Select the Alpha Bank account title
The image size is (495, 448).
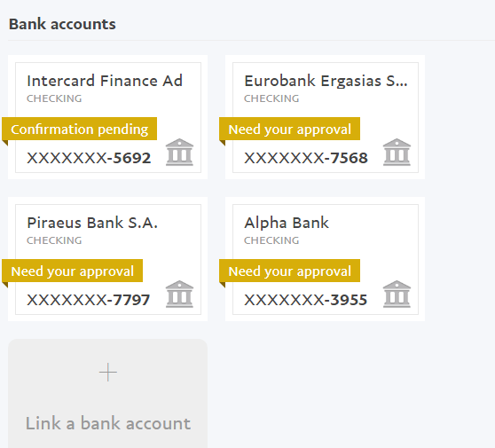(287, 223)
